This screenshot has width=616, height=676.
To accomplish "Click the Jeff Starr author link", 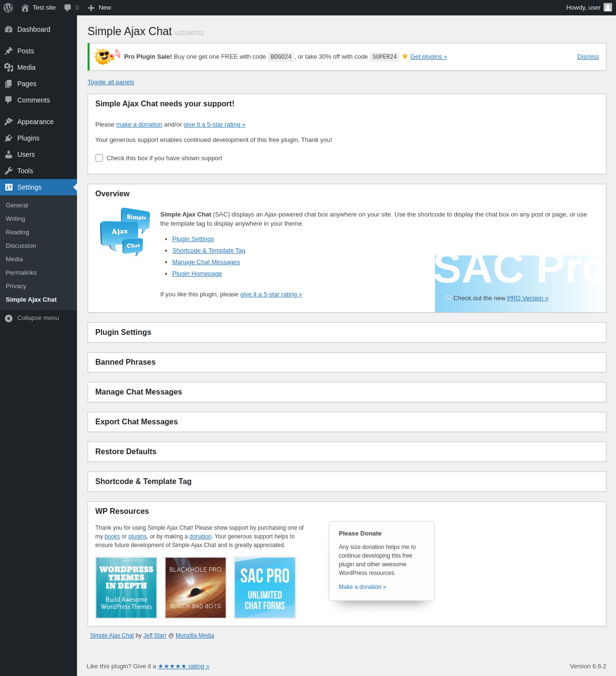I will tap(155, 636).
